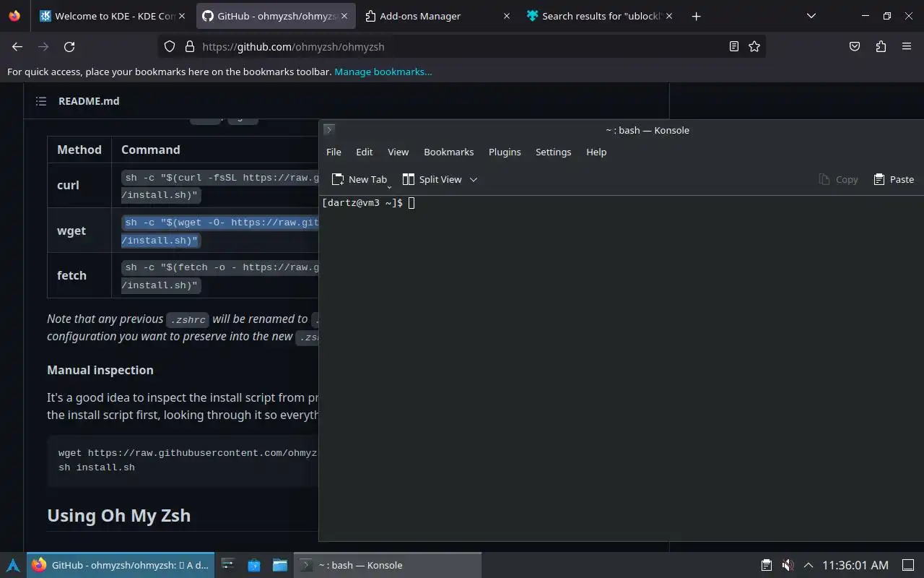This screenshot has width=924, height=578.
Task: Expand hidden system tray icons
Action: coord(808,565)
